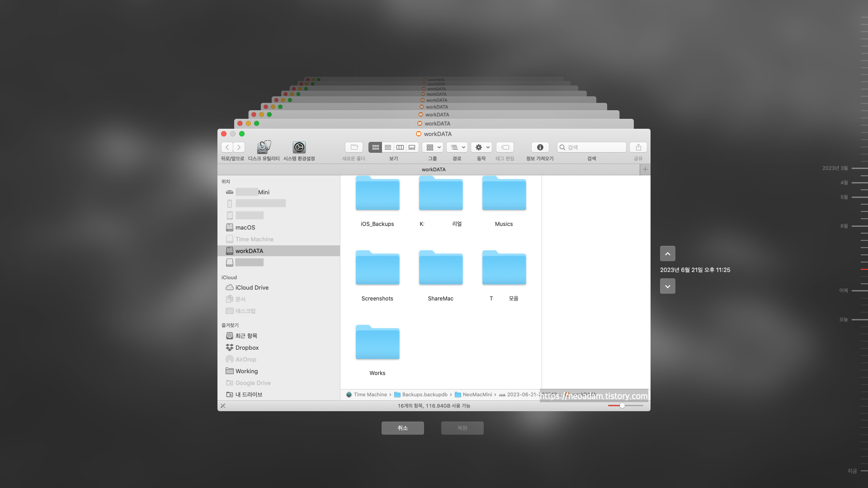Switch to gallery view mode
The image size is (868, 488).
pyautogui.click(x=412, y=147)
